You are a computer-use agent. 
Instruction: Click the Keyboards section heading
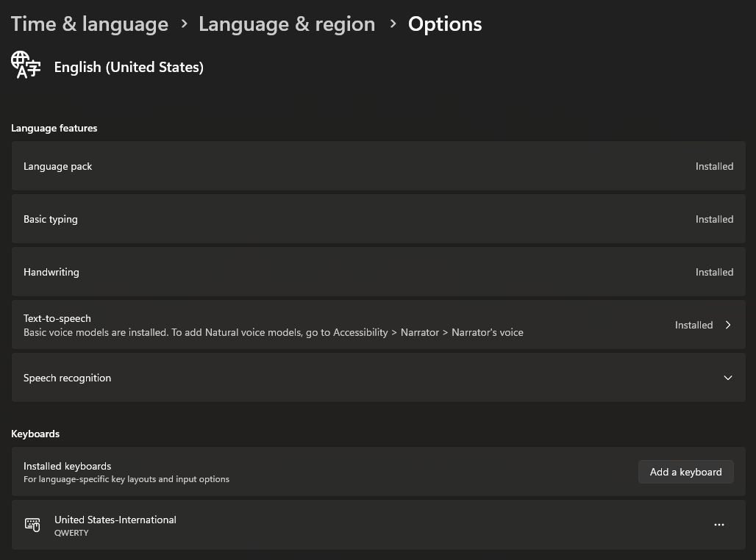(x=35, y=434)
